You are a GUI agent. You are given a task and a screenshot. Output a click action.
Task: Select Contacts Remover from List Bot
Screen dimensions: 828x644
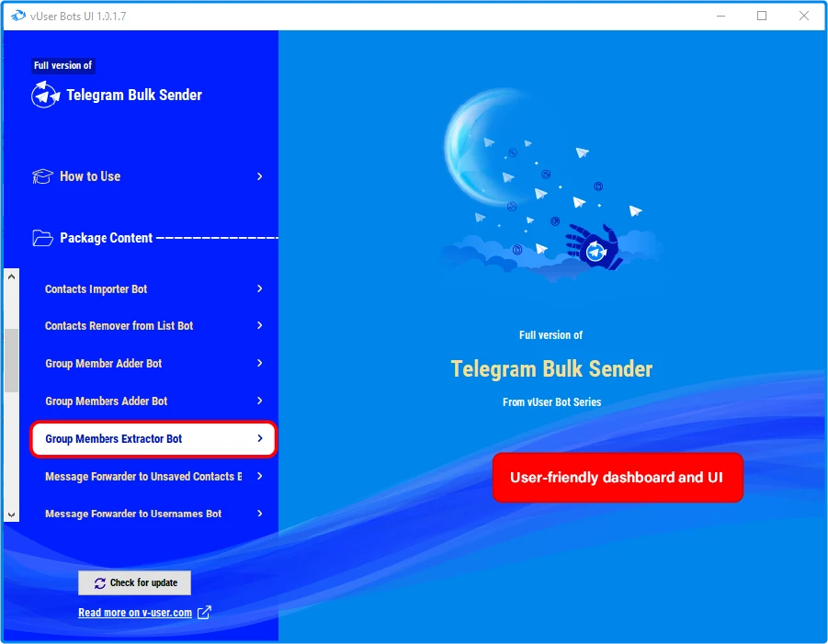pyautogui.click(x=153, y=326)
